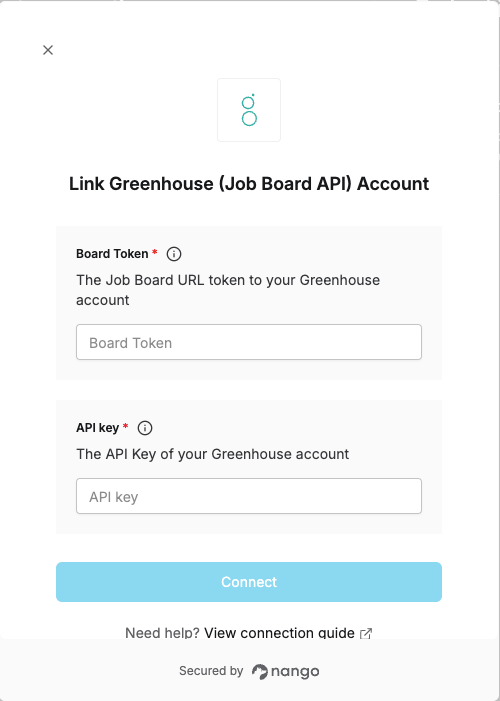Click the nango bird logo icon
This screenshot has height=701, width=500.
pos(259,671)
